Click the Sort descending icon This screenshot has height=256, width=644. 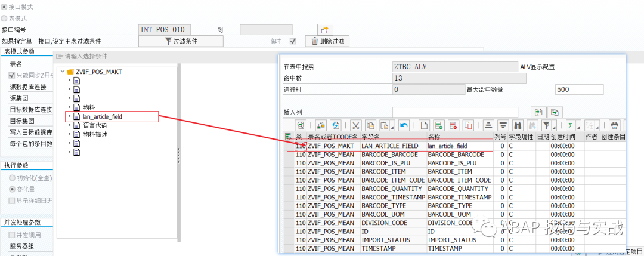[503, 125]
